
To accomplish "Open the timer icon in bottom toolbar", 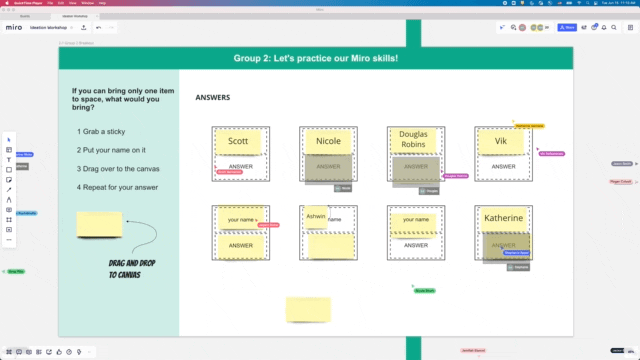I will pyautogui.click(x=69, y=352).
